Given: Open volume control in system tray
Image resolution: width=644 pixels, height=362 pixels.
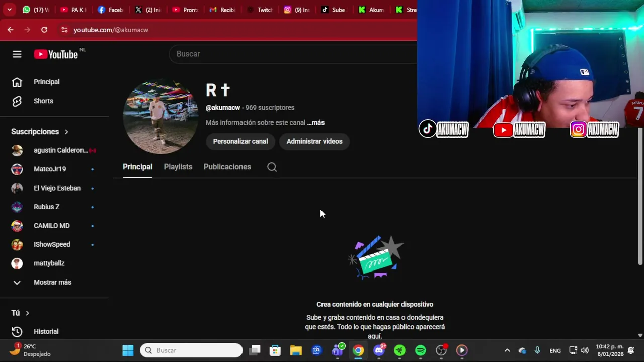Looking at the screenshot, I should point(585,350).
